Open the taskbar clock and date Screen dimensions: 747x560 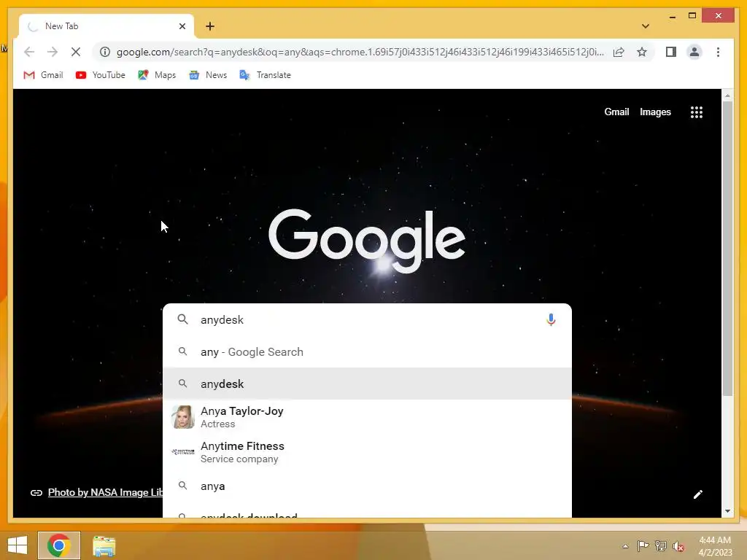pyautogui.click(x=715, y=546)
